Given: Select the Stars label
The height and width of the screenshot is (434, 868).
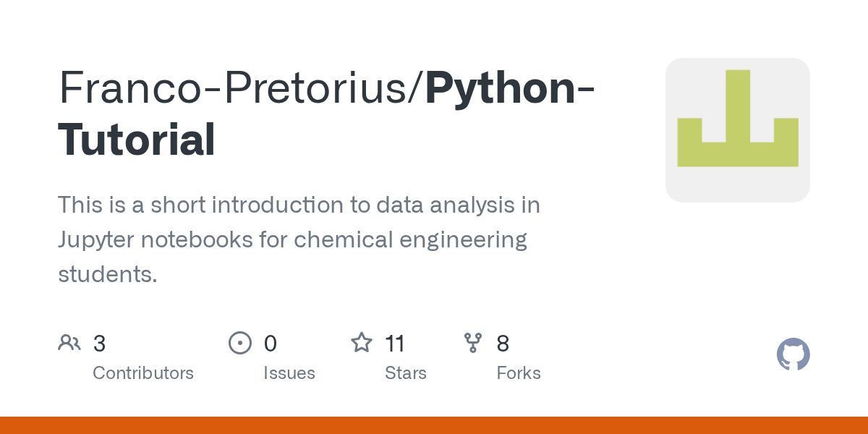Looking at the screenshot, I should [x=406, y=373].
